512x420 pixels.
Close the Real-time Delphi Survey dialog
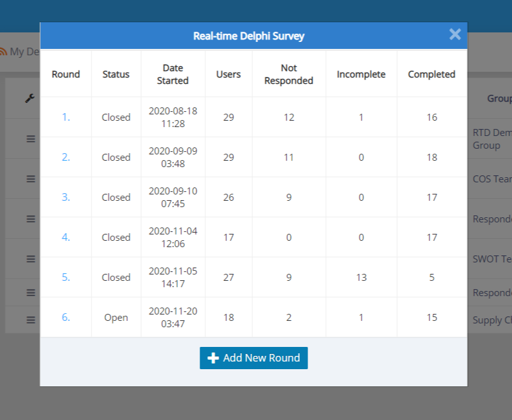[455, 34]
